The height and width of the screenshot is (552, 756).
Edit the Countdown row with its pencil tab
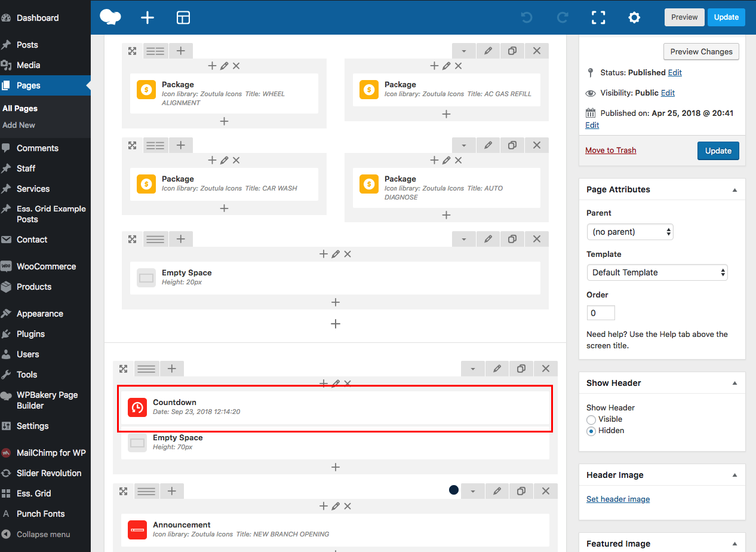click(497, 369)
